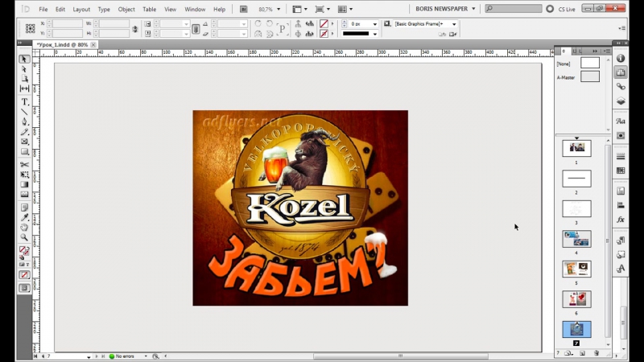Open the Window menu

click(x=195, y=9)
